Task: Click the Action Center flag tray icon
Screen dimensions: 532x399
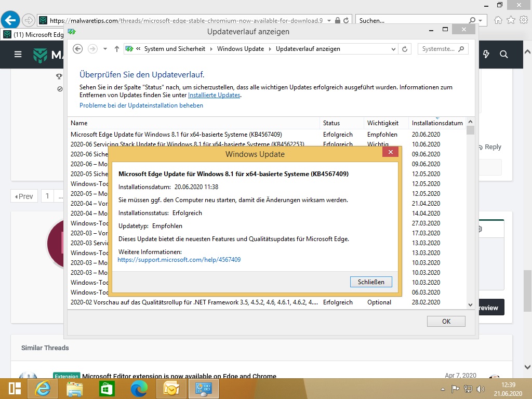Action: click(455, 389)
